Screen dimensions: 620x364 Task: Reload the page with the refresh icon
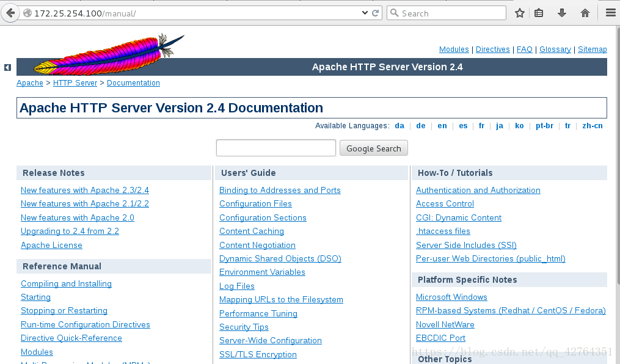tap(376, 13)
